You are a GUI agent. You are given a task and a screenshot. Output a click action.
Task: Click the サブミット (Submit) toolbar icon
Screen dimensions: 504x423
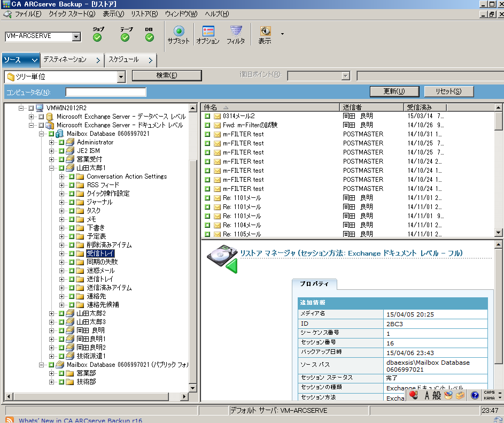tap(179, 32)
